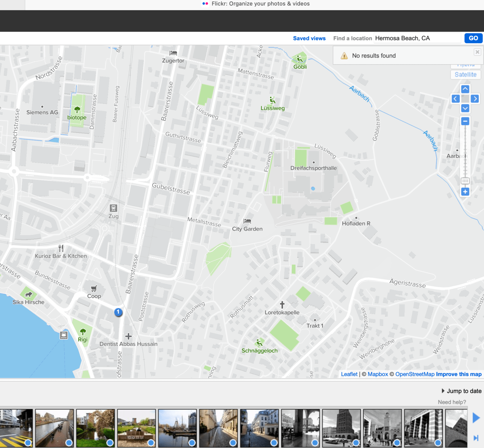Open Saved views
The image size is (484, 448).
(309, 38)
